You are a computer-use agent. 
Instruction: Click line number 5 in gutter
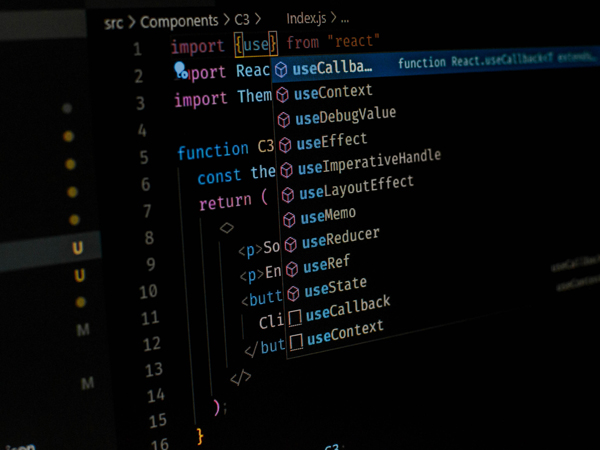144,157
